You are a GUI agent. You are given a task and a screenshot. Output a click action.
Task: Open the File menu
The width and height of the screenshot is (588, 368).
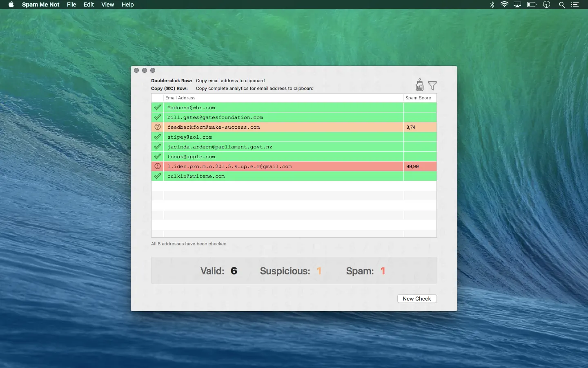pos(71,4)
